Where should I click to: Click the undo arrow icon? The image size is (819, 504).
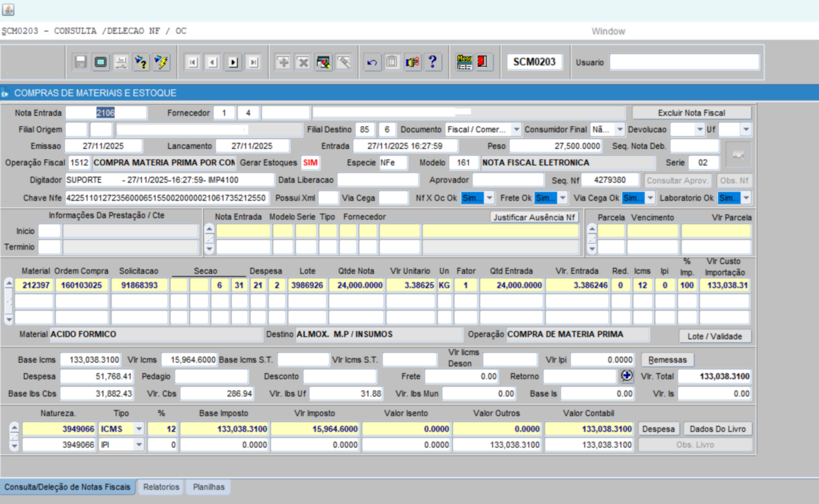372,62
